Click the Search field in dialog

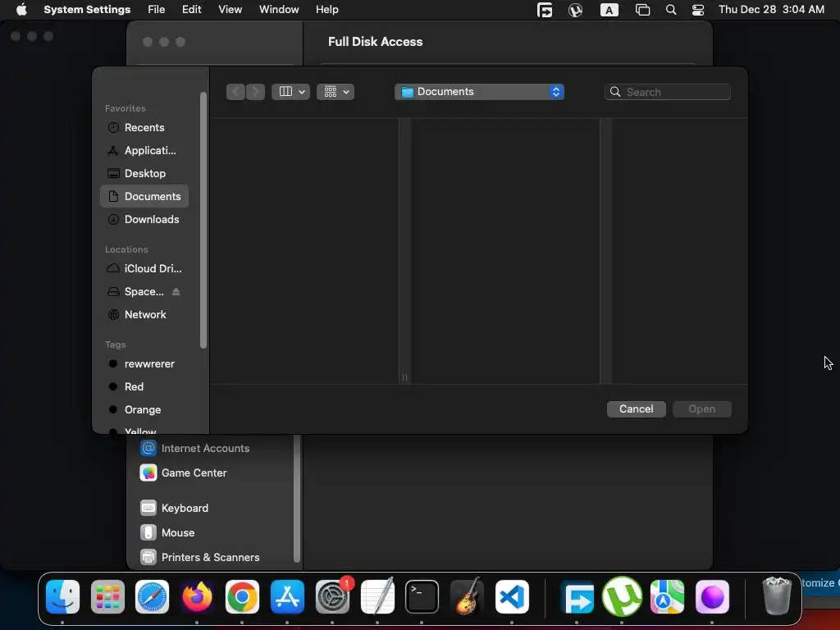668,92
